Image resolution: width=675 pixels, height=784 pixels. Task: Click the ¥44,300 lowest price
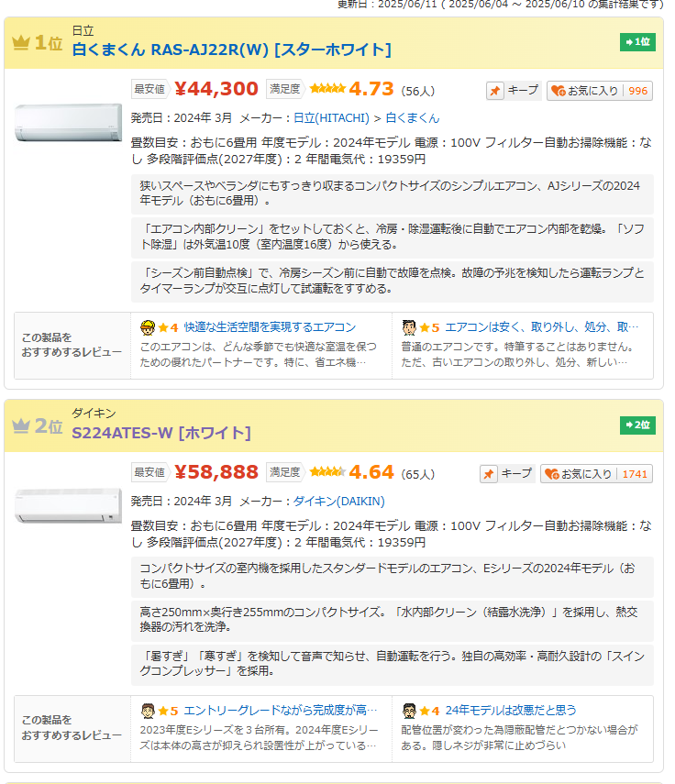(x=216, y=89)
